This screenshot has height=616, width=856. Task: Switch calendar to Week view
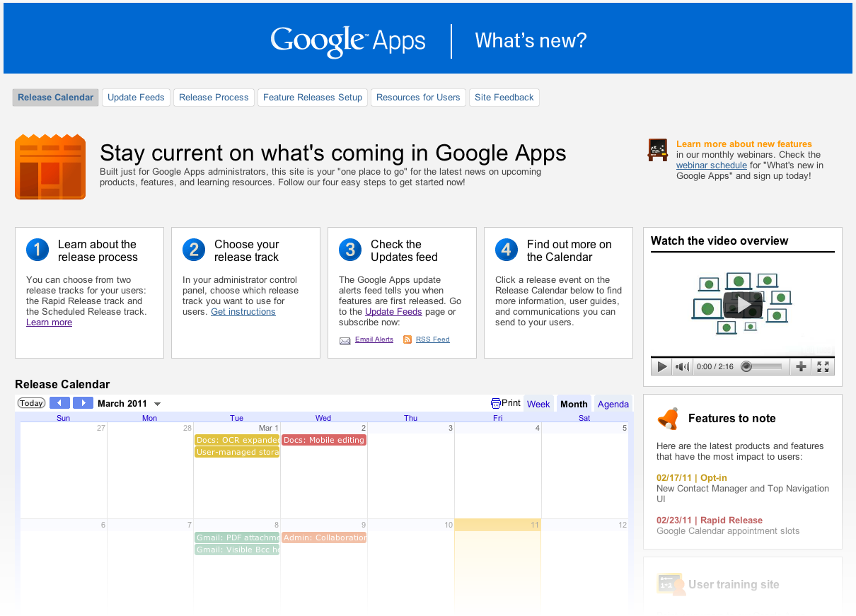point(538,404)
